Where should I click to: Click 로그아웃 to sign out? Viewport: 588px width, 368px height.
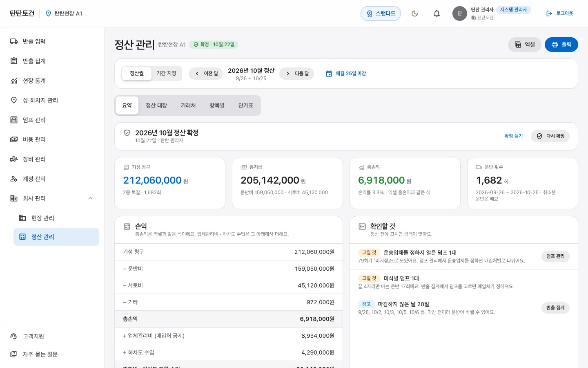560,13
